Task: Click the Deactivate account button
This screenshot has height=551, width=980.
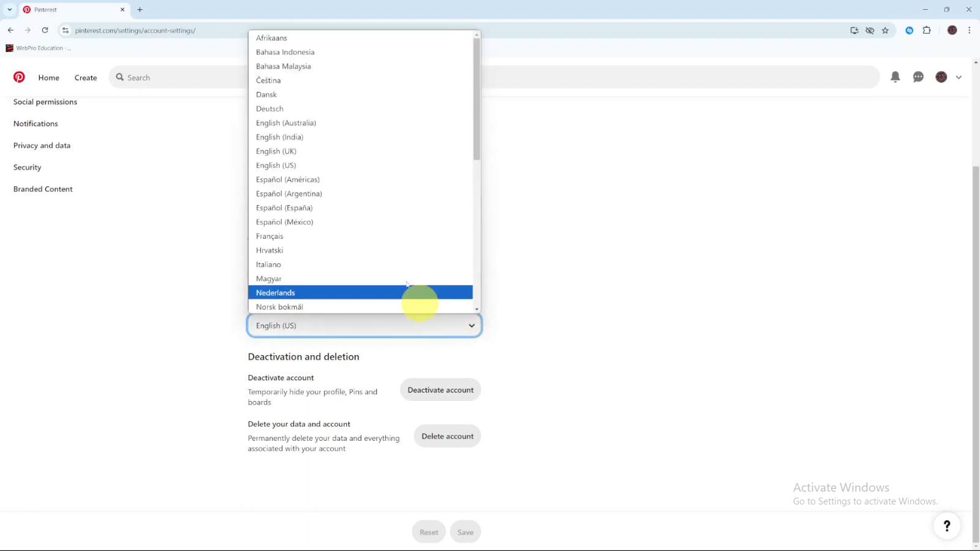Action: [x=440, y=390]
